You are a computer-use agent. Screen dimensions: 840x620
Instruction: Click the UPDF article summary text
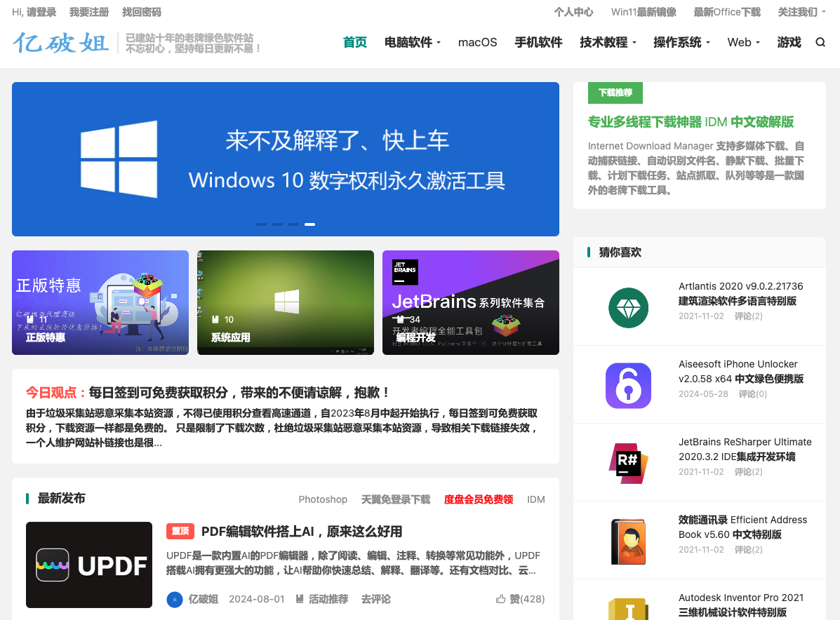coord(353,562)
